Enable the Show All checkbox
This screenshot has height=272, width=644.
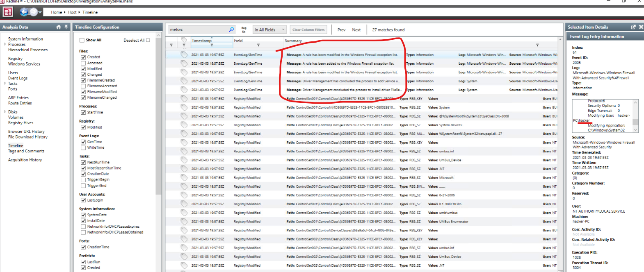pyautogui.click(x=82, y=40)
